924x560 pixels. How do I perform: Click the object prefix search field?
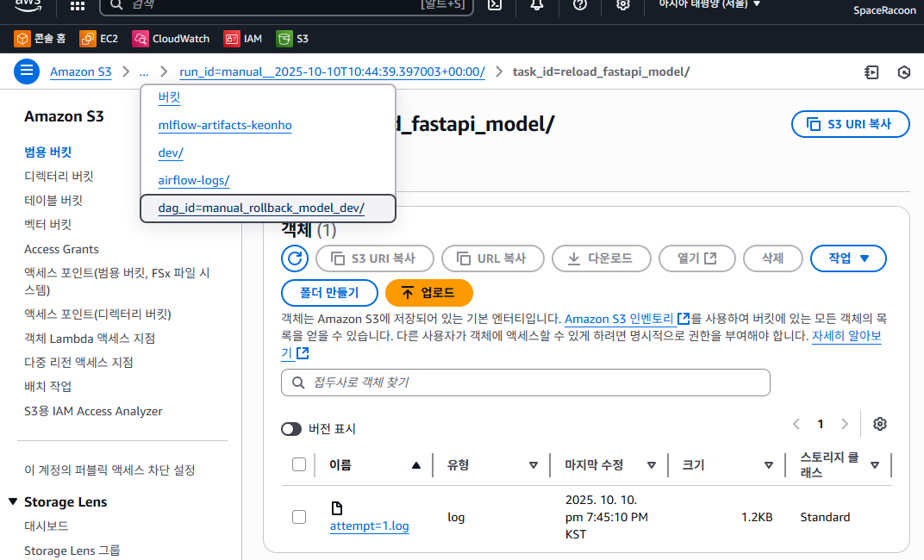click(x=526, y=383)
